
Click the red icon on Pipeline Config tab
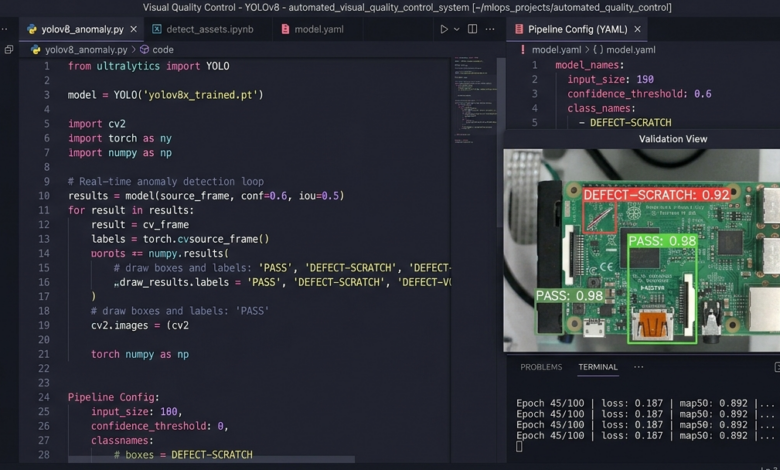[519, 29]
